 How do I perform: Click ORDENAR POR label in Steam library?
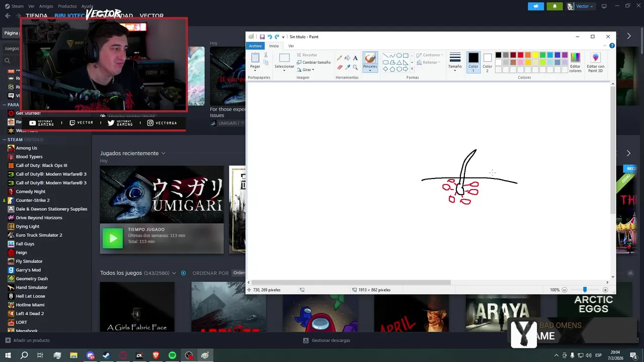point(210,273)
